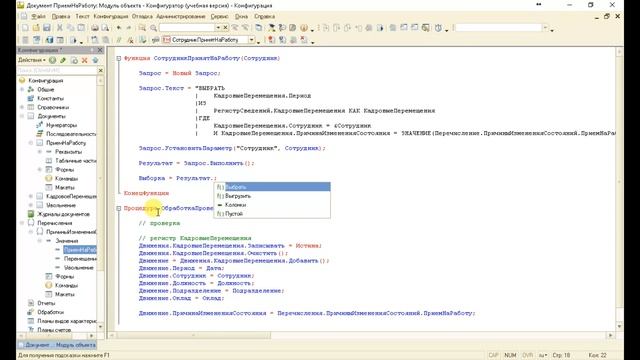Open the Администрирование menu
This screenshot has width=640, height=360.
click(x=181, y=16)
